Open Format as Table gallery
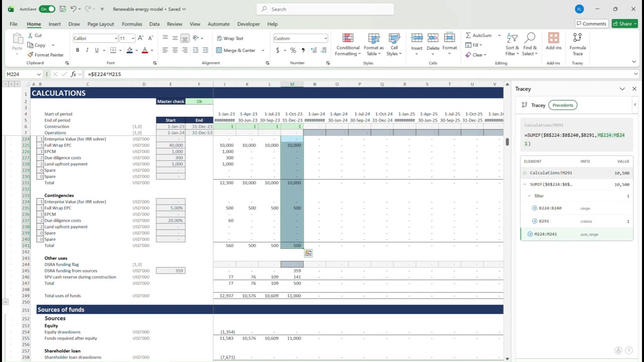This screenshot has width=644, height=362. pyautogui.click(x=374, y=45)
